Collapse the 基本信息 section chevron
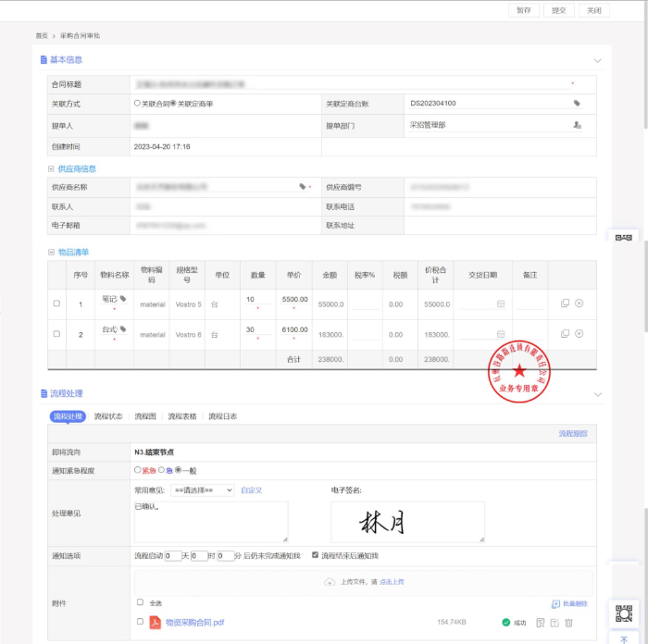 tap(597, 61)
